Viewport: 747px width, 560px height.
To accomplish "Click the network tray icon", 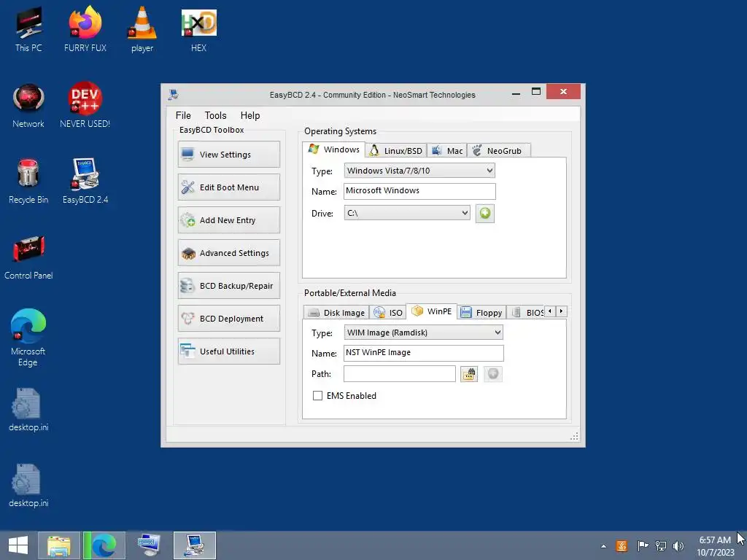I will coord(661,545).
